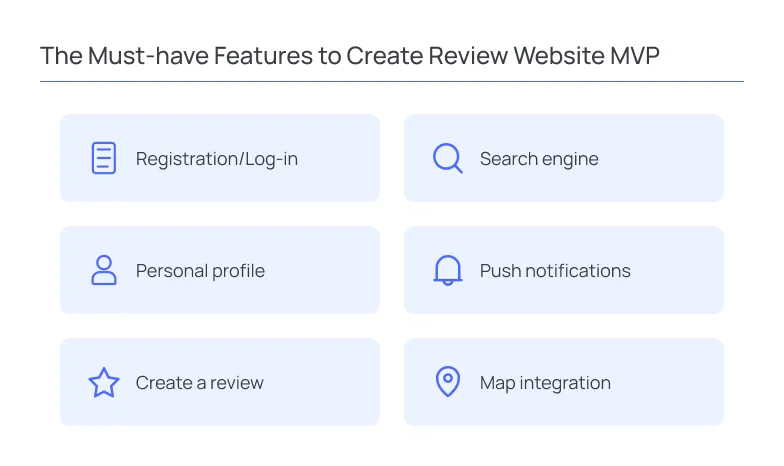Click the magnifying glass search icon

[448, 158]
